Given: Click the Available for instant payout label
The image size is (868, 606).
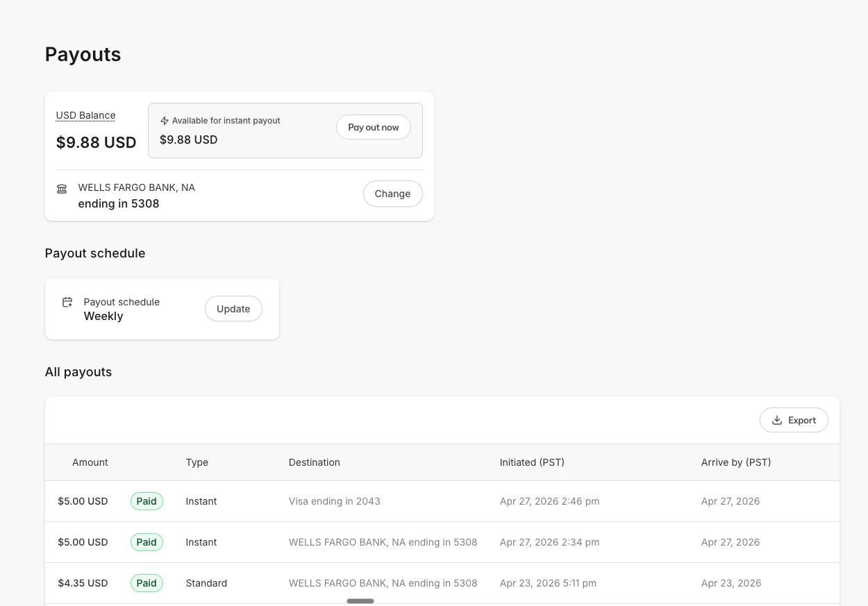Looking at the screenshot, I should click(226, 121).
